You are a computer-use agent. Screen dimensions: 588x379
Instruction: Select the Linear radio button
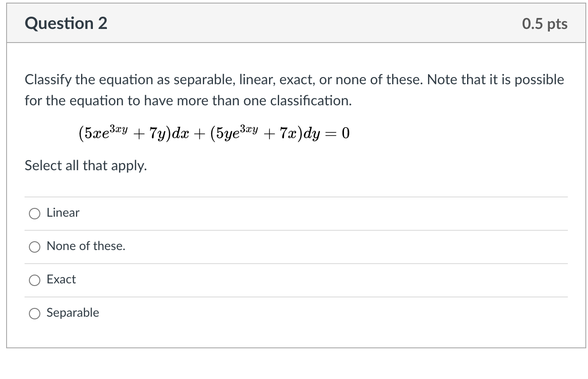[x=35, y=213]
